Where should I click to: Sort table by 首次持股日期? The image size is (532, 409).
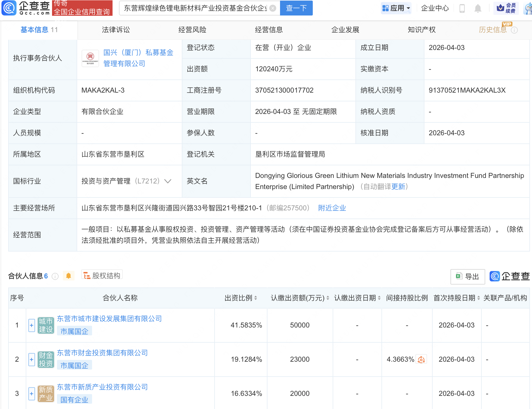(x=479, y=298)
